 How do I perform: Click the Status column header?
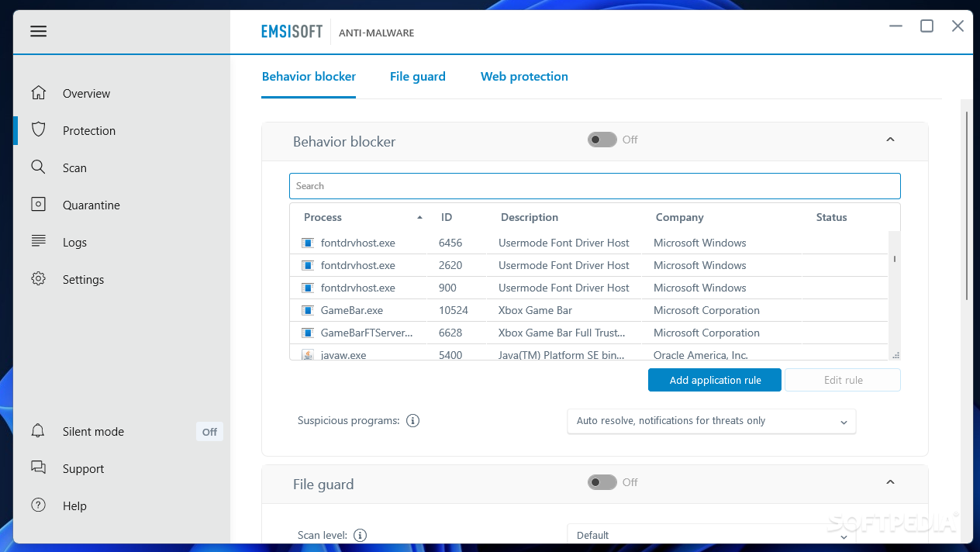coord(831,217)
